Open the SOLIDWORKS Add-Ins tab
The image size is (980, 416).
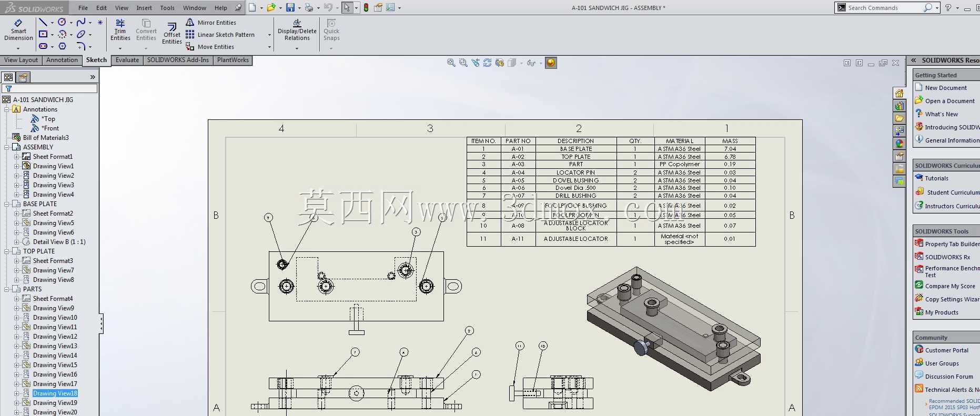(178, 60)
